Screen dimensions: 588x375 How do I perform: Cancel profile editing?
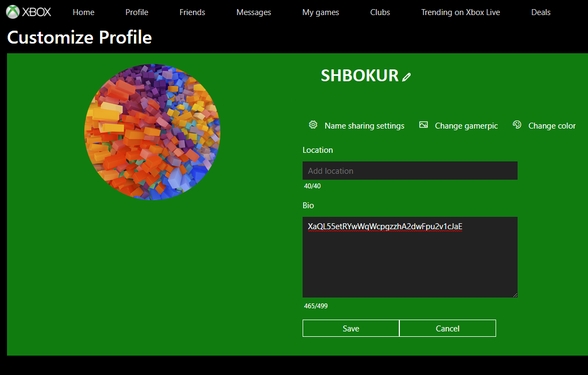click(448, 328)
